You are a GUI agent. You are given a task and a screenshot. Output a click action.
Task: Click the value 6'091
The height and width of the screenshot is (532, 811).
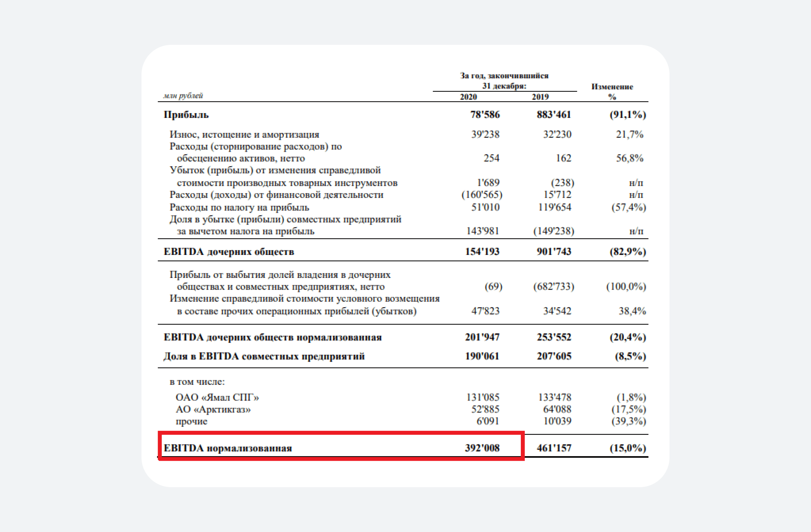click(x=488, y=421)
